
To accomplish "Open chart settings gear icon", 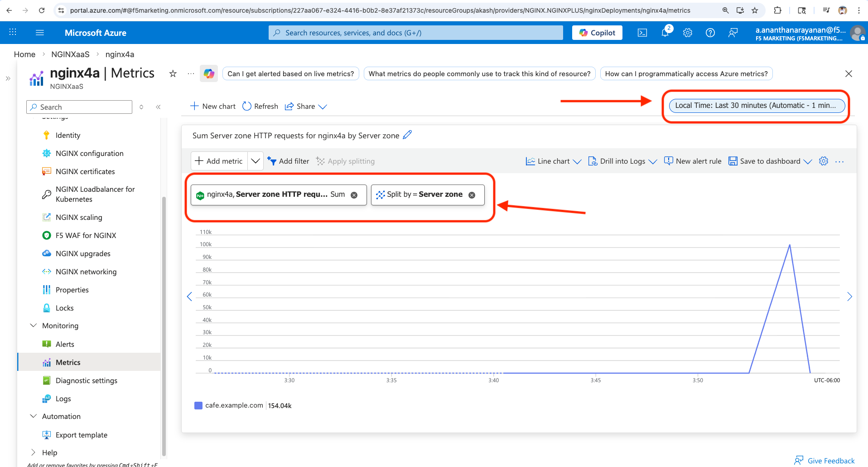I will [x=824, y=161].
